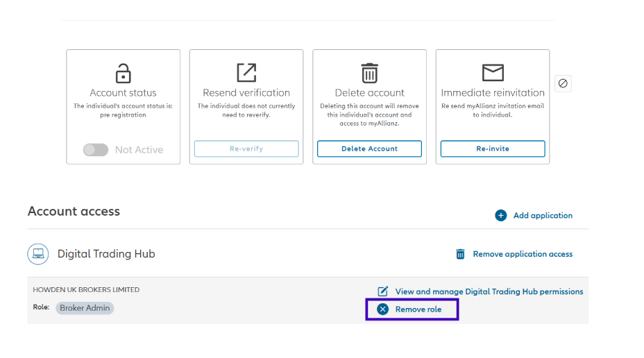Click the Remove role link

[x=418, y=309]
